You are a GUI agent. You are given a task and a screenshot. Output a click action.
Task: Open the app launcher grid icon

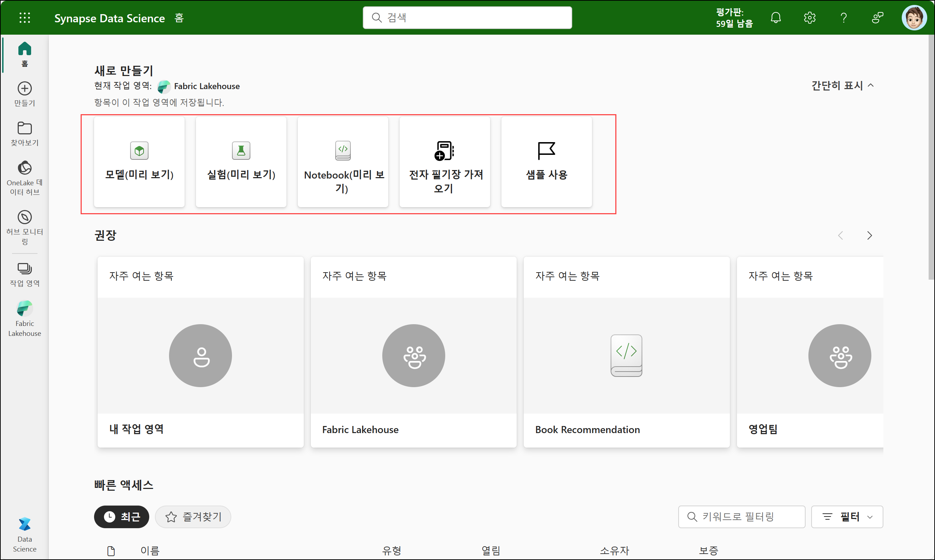[x=24, y=18]
